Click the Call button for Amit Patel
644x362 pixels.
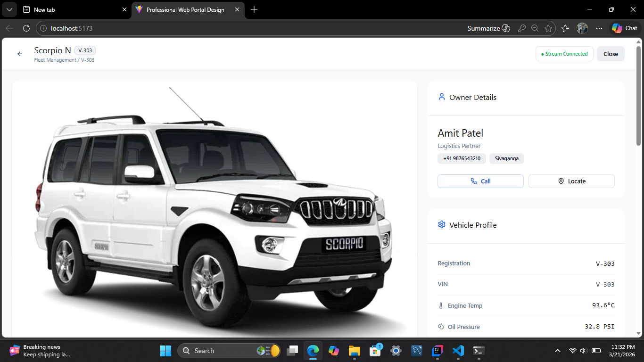click(x=480, y=181)
